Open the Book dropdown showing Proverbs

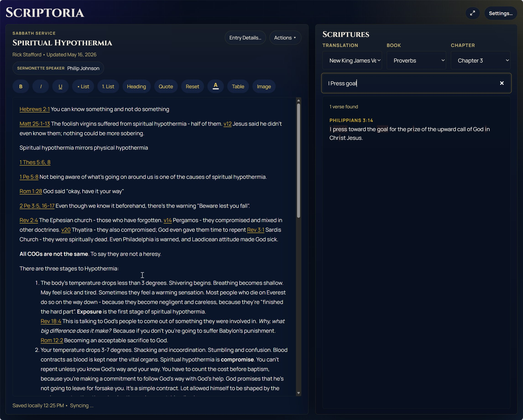tap(416, 60)
